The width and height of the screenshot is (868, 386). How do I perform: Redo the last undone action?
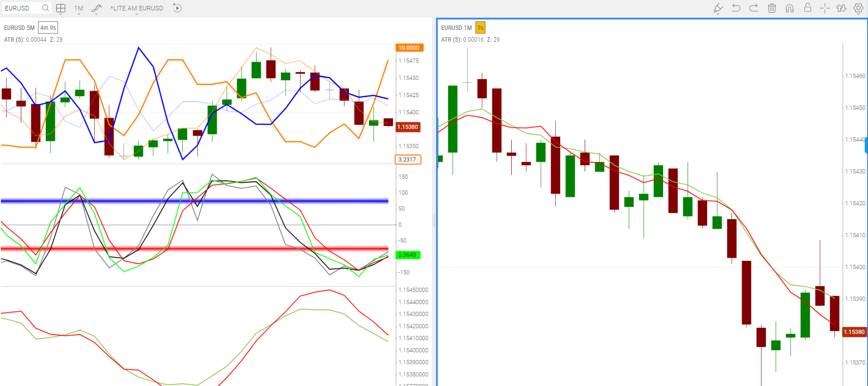point(754,8)
